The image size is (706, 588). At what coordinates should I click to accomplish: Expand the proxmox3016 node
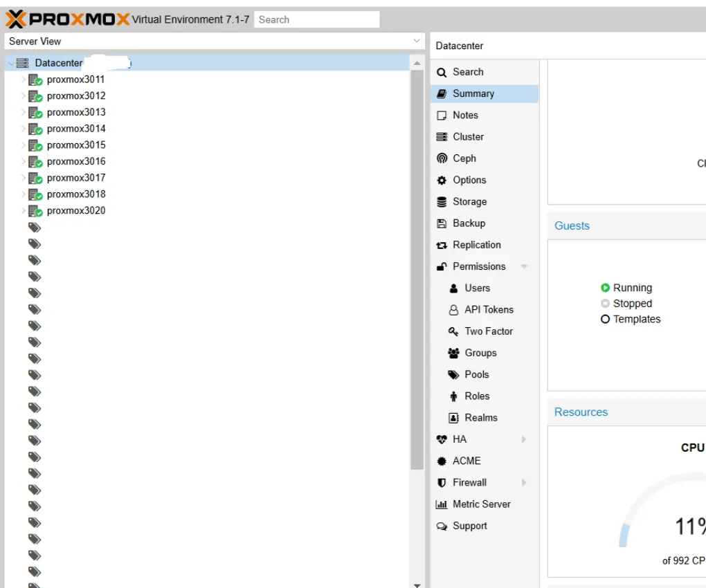(x=24, y=161)
